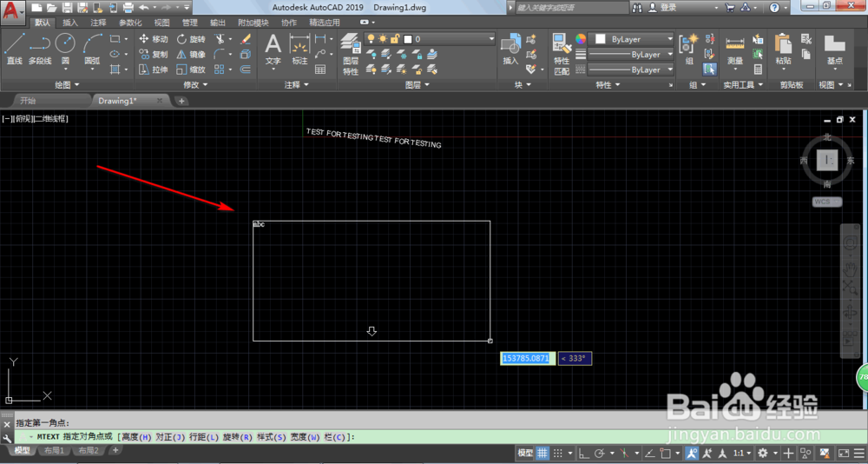The width and height of the screenshot is (868, 464).
Task: Switch to the Insert (插入) ribbon tab
Action: point(70,23)
